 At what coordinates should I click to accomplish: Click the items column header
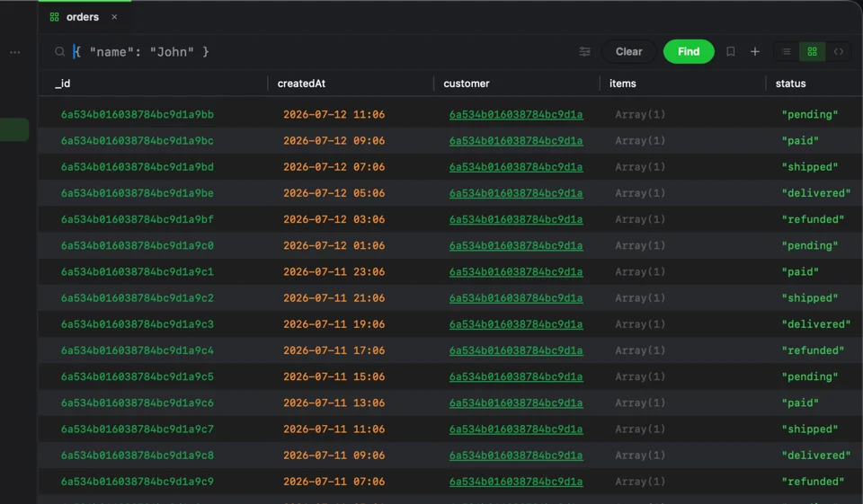tap(622, 84)
